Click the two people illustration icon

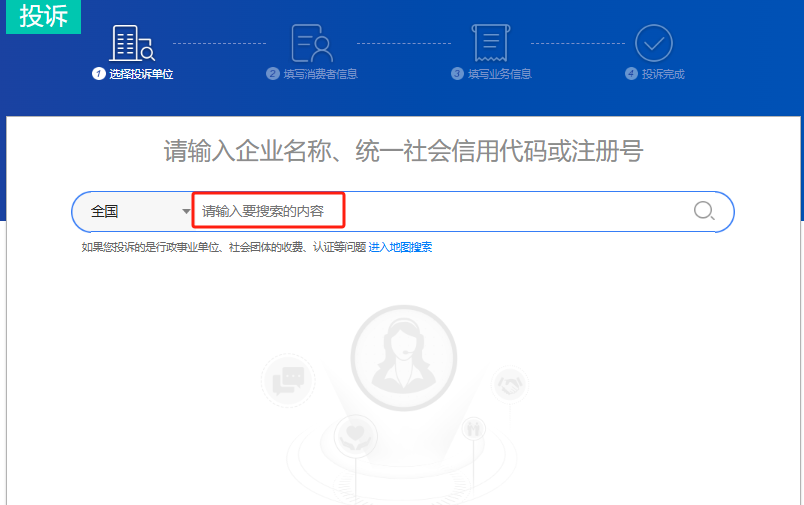coord(473,428)
